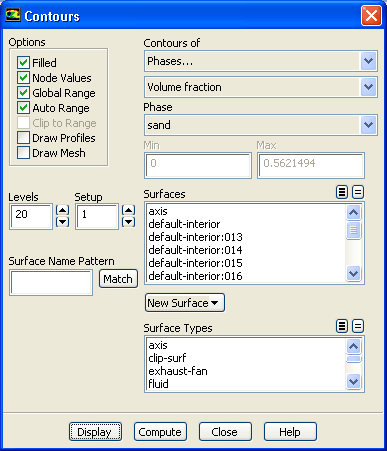Screen dimensions: 387x451
Task: Click the Match button
Action: tap(118, 279)
